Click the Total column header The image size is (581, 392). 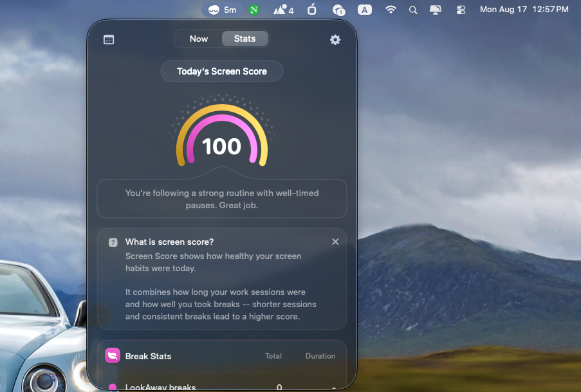coord(273,356)
